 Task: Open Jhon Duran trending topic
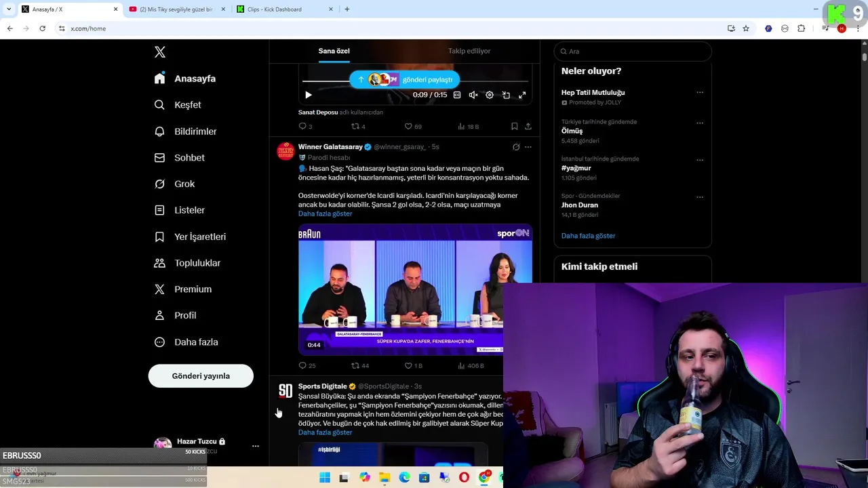point(580,205)
